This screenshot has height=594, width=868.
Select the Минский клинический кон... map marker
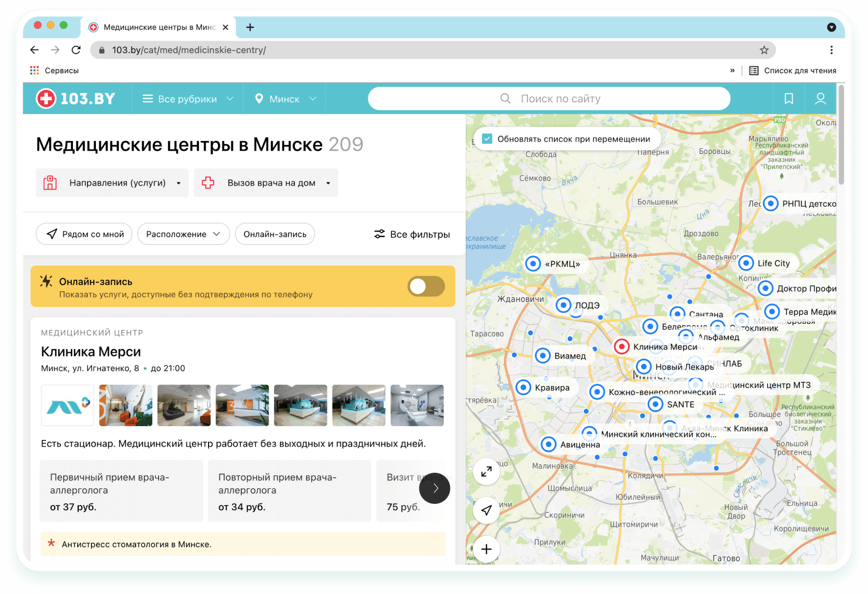click(x=589, y=433)
